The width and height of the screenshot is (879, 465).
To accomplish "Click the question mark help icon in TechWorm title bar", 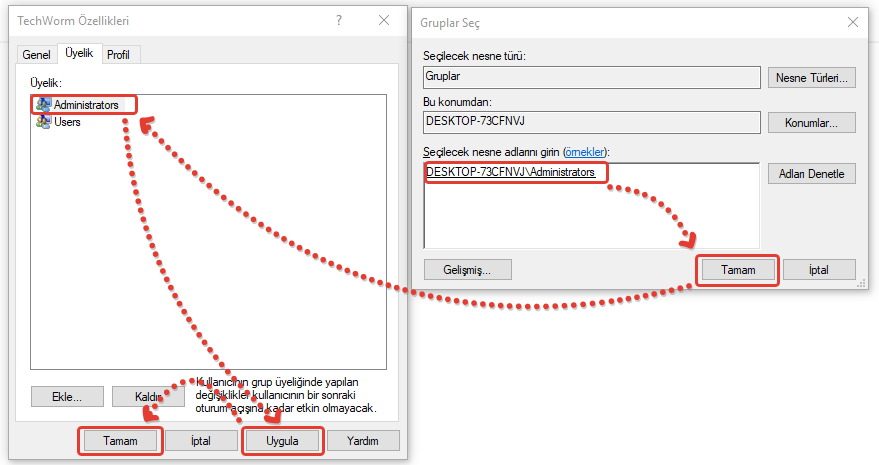I will point(340,20).
